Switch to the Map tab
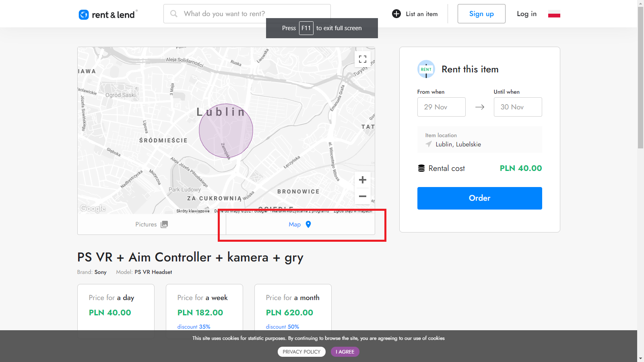 [300, 224]
